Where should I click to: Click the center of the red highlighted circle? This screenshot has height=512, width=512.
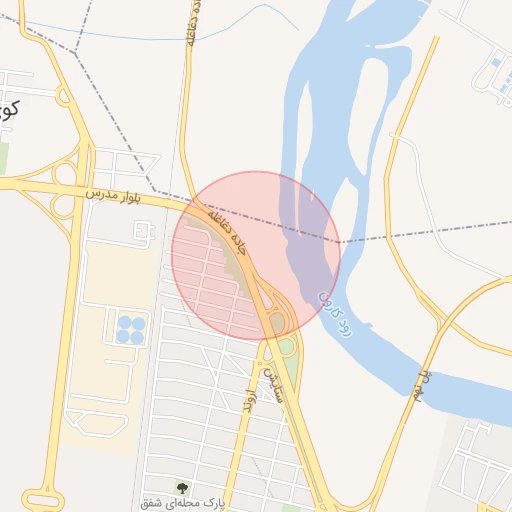click(256, 256)
